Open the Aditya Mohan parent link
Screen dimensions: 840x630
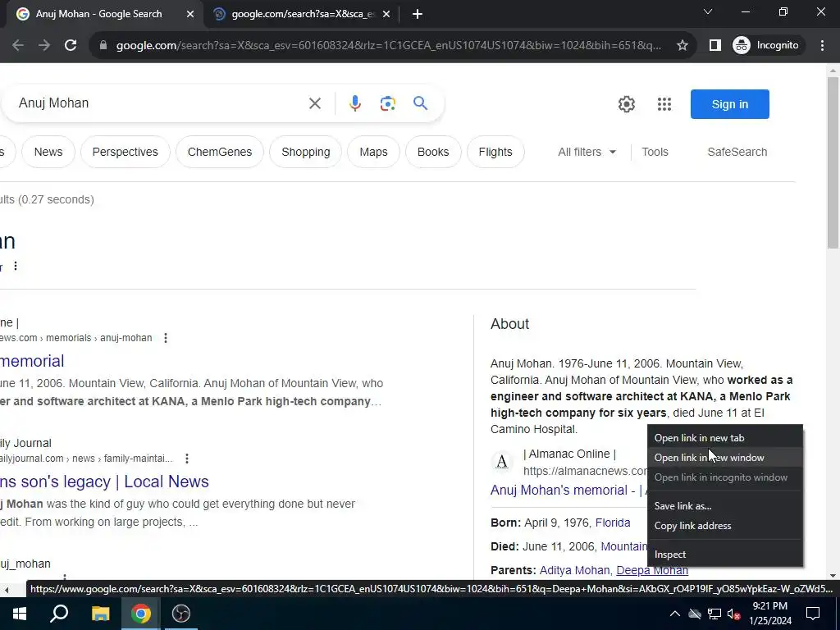coord(574,571)
